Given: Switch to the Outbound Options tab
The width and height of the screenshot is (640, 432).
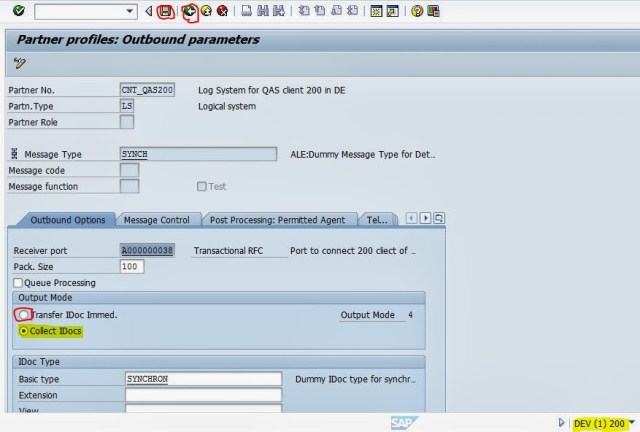Looking at the screenshot, I should (x=68, y=220).
